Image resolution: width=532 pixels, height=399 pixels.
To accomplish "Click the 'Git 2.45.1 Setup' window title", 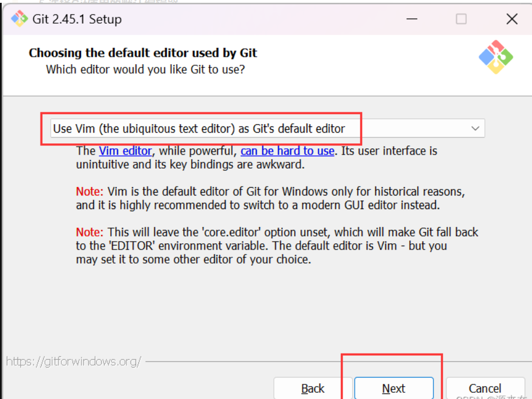I will 77,19.
